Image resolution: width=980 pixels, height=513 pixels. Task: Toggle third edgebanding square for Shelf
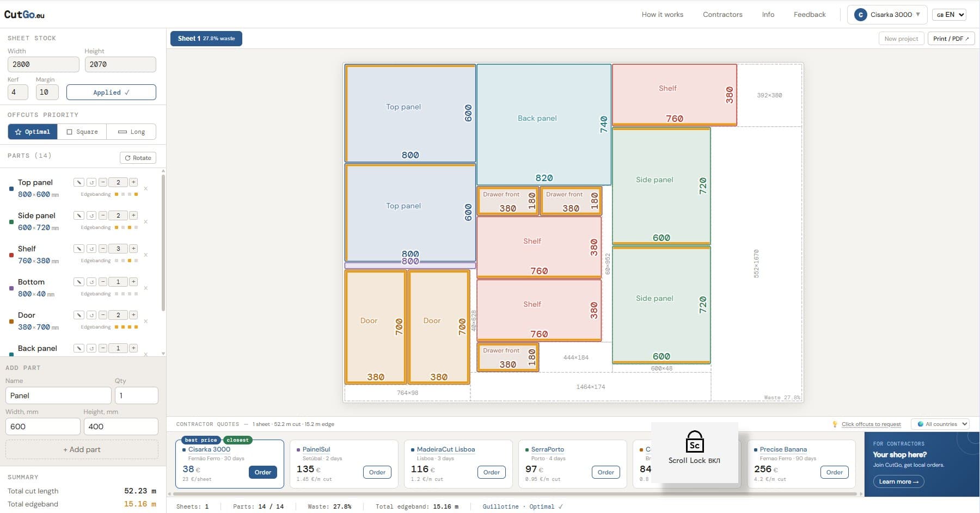(130, 261)
